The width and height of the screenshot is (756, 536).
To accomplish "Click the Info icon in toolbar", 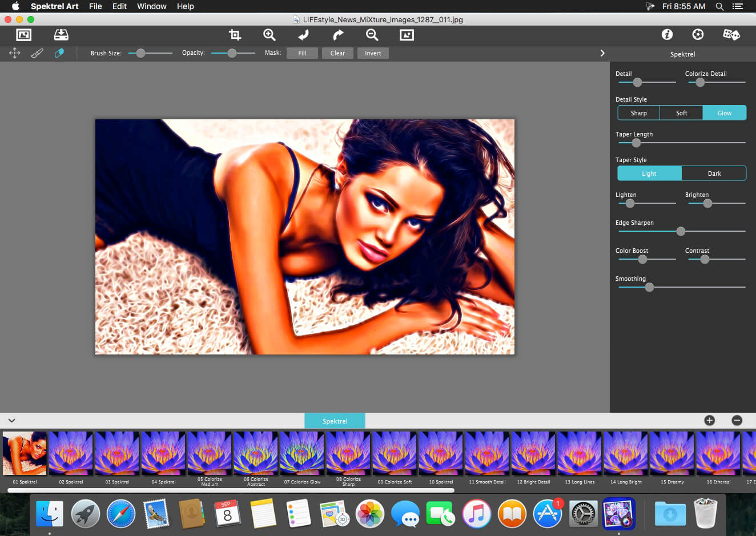I will pyautogui.click(x=667, y=35).
